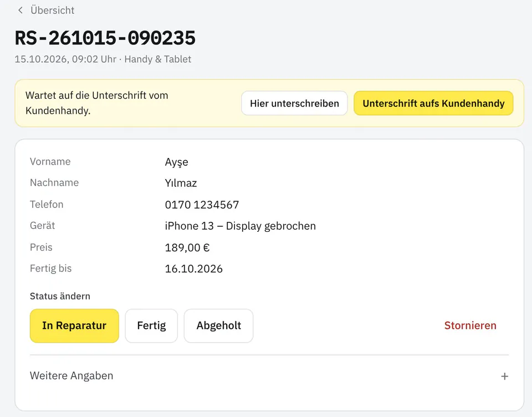Click the Status ändern heading

tap(60, 296)
